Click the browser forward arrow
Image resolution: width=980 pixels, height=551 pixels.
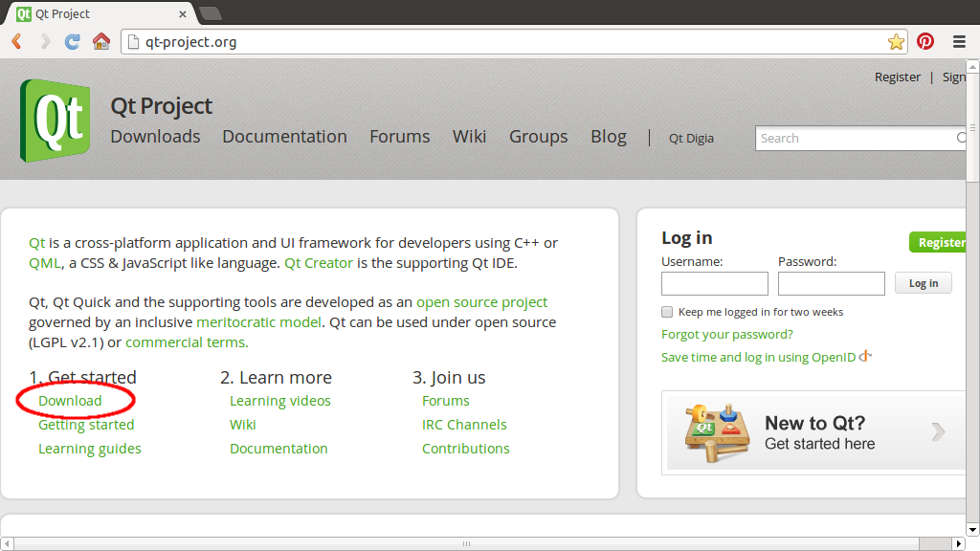(x=46, y=42)
